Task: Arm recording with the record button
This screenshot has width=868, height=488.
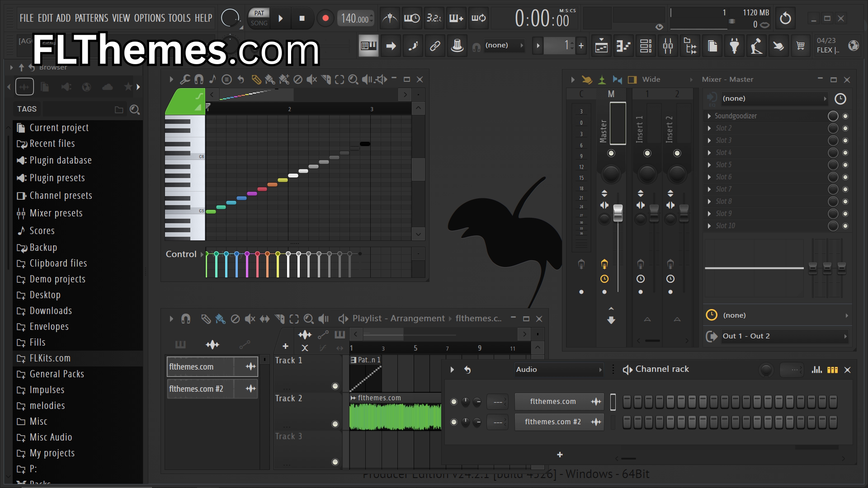Action: click(x=325, y=19)
